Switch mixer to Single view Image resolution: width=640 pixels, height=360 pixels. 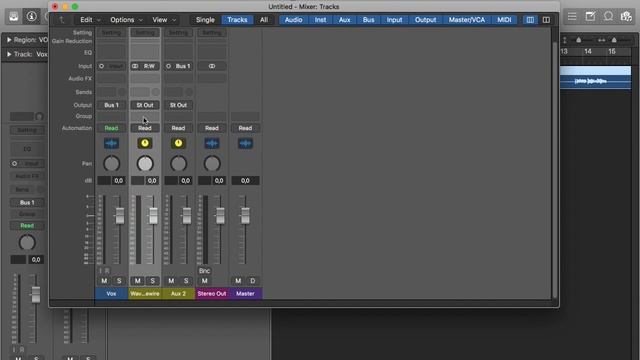[205, 20]
